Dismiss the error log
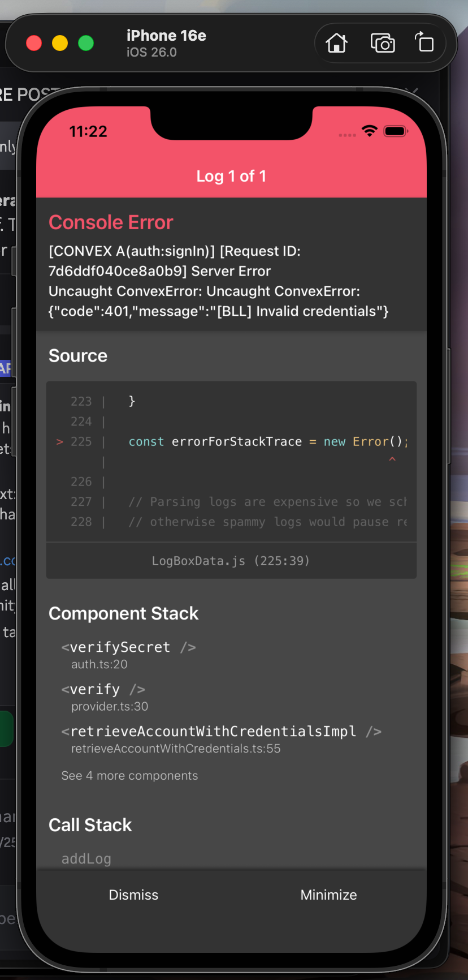Screen dimensions: 468x980 point(133,895)
